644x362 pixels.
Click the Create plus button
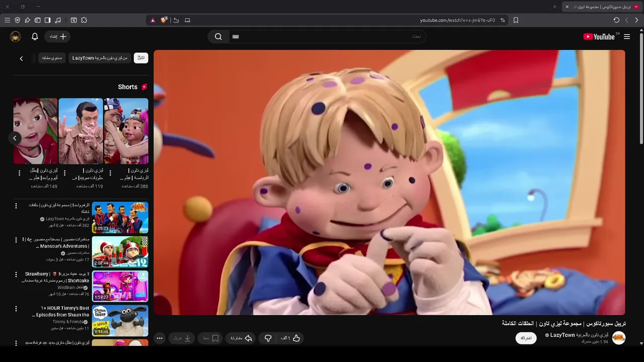tap(57, 36)
